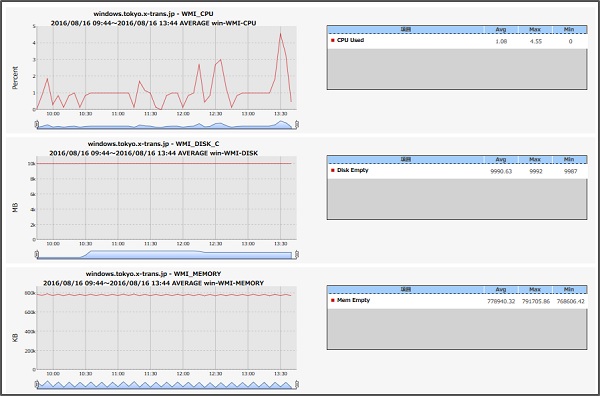Click the CPU overview range strip
The image size is (600, 396).
[166, 125]
